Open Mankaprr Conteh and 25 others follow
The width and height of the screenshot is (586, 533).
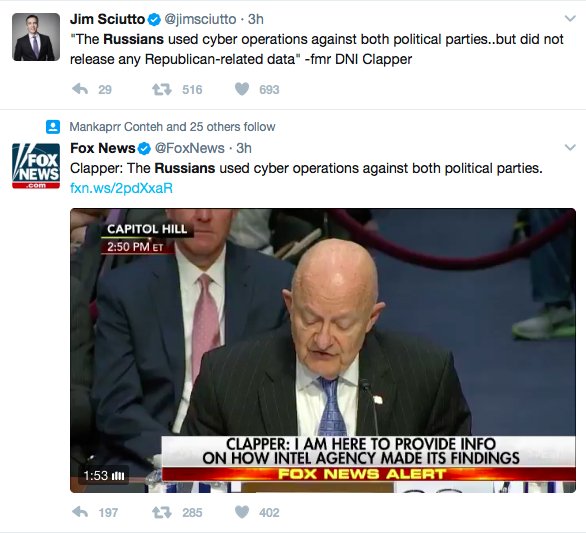(172, 127)
